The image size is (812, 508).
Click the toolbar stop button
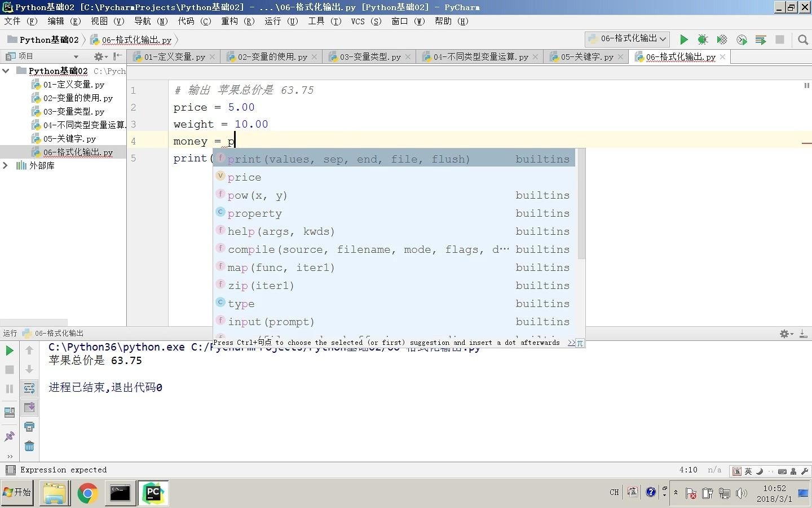pos(780,40)
